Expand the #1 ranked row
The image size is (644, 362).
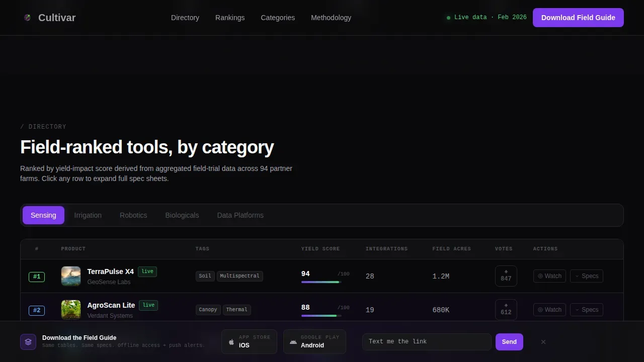tap(322, 276)
